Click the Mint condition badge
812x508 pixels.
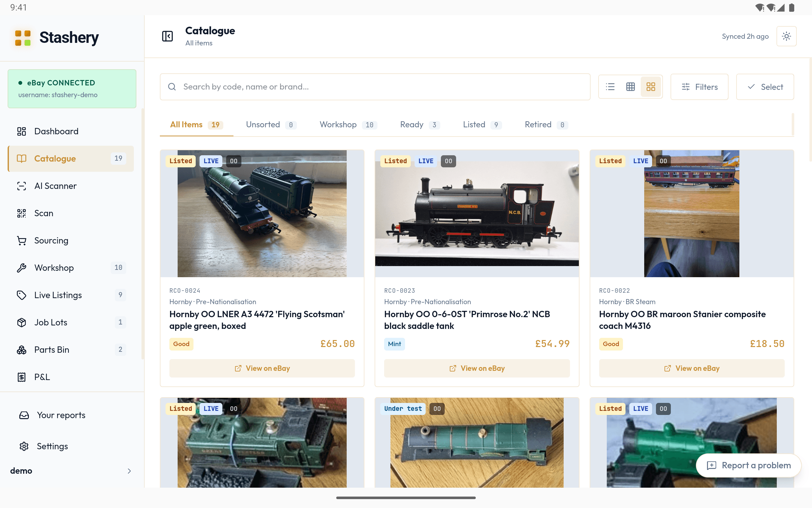(x=394, y=344)
